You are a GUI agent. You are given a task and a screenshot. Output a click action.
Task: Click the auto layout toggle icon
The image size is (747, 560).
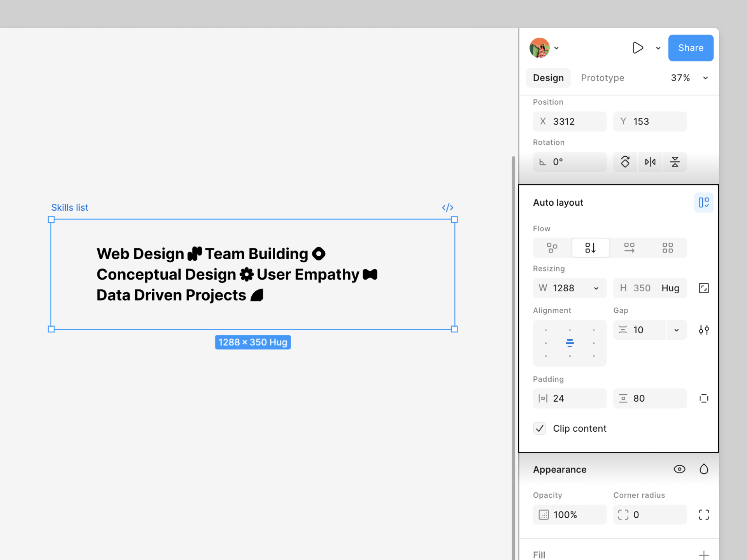click(703, 203)
